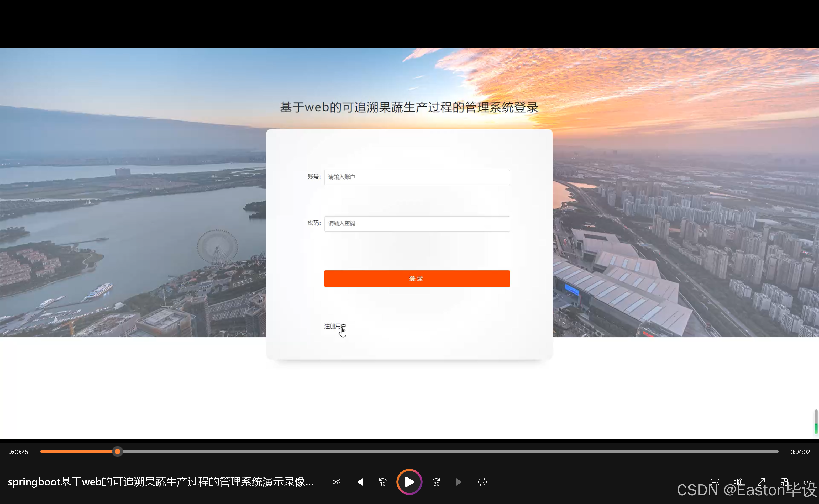Activate picture-in-picture mode

[x=785, y=482]
